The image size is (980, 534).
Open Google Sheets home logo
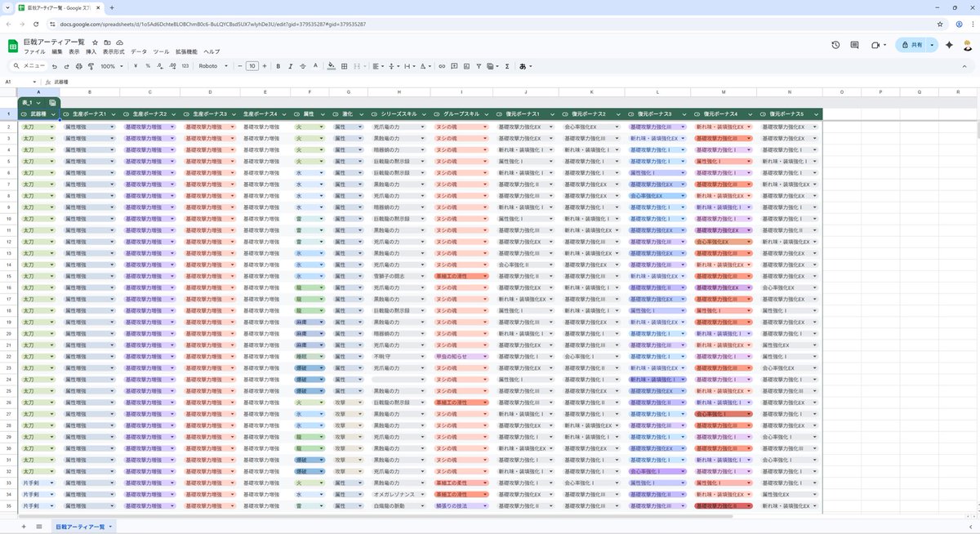tap(13, 46)
